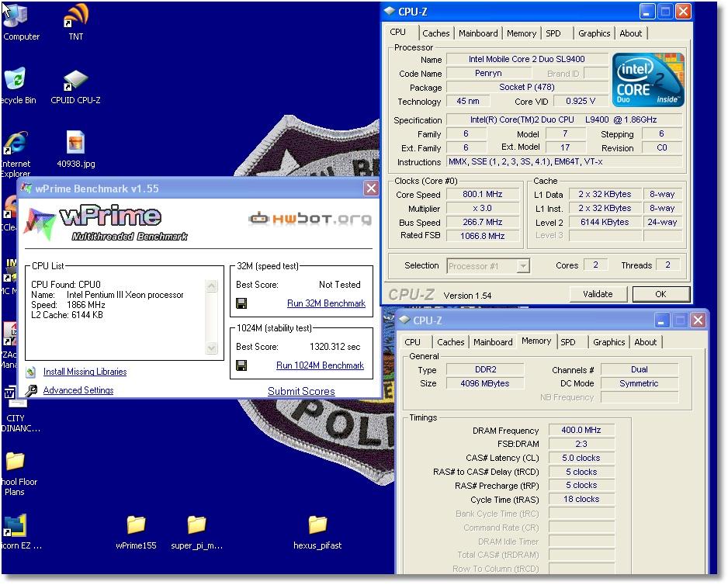Viewport: 728px width, 585px height.
Task: Select CPU tab in lower CPU-Z window
Action: coord(412,342)
